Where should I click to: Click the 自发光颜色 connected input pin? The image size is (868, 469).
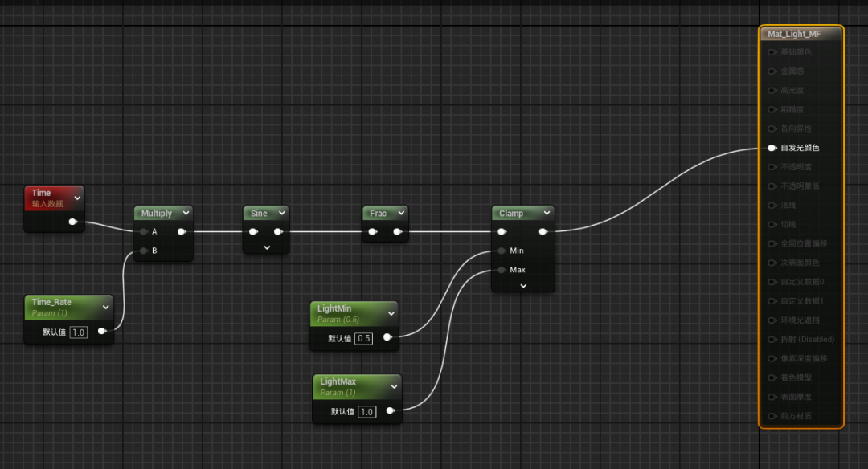coord(772,148)
